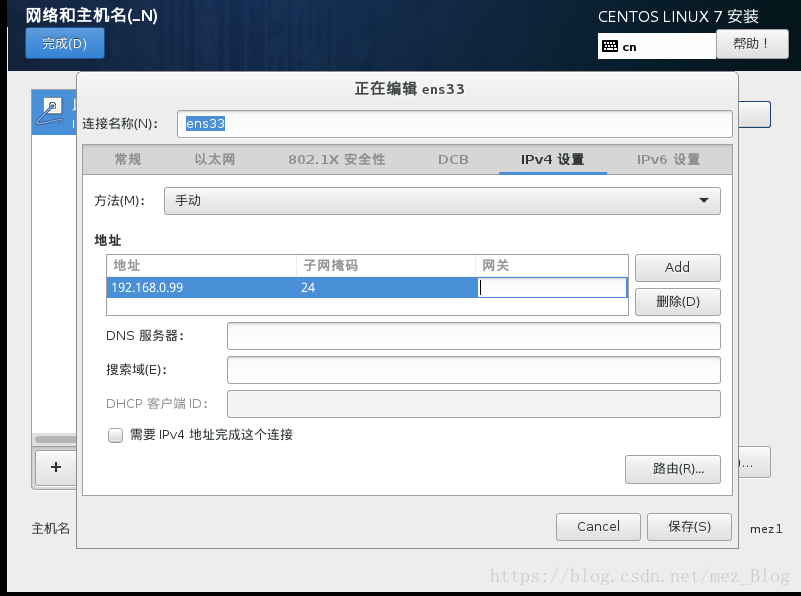Click the DNS 服务器 input field
801x596 pixels.
(474, 336)
